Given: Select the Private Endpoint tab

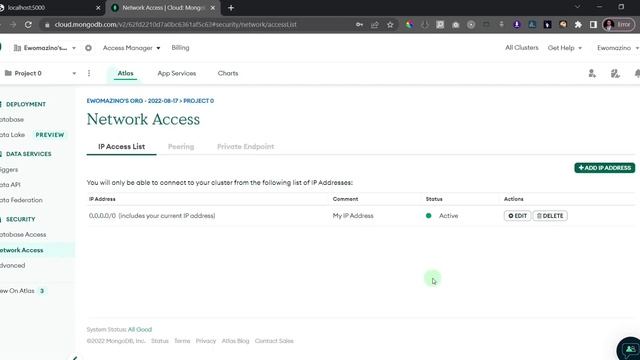Looking at the screenshot, I should tap(245, 147).
